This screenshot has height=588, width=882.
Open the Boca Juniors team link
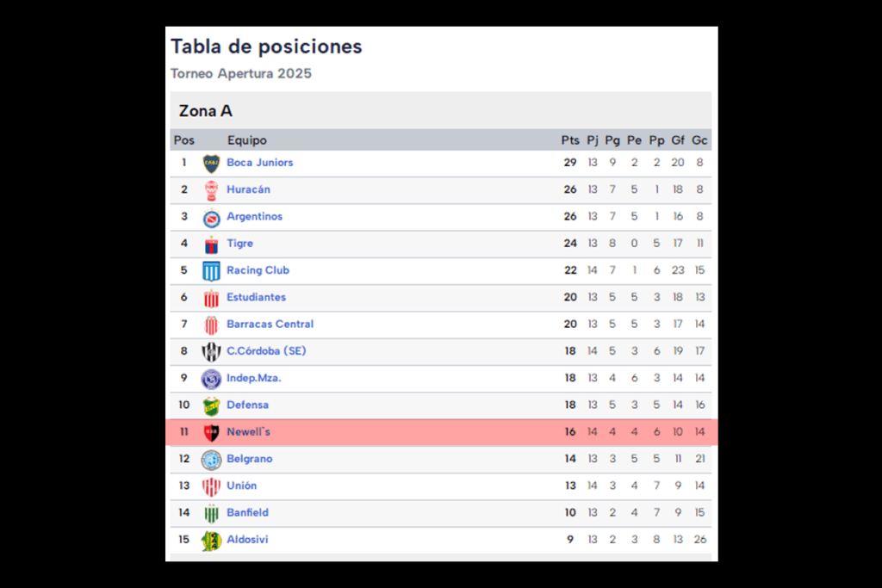(259, 163)
